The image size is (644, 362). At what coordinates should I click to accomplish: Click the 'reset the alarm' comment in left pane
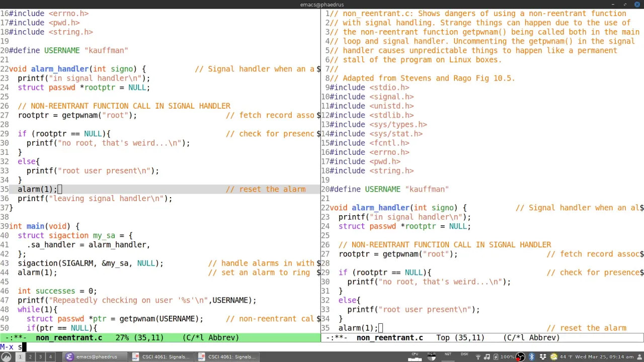pos(266,189)
